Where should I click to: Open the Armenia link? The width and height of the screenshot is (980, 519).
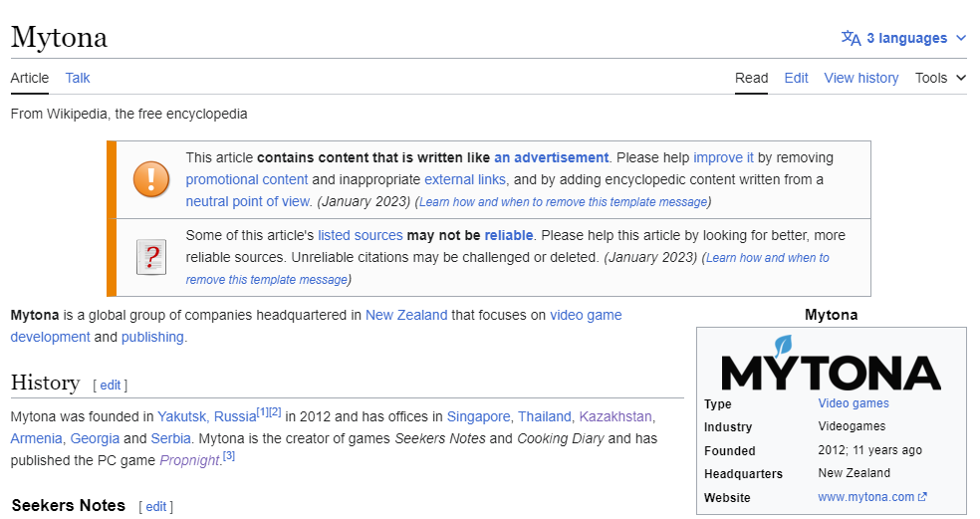[x=36, y=438]
